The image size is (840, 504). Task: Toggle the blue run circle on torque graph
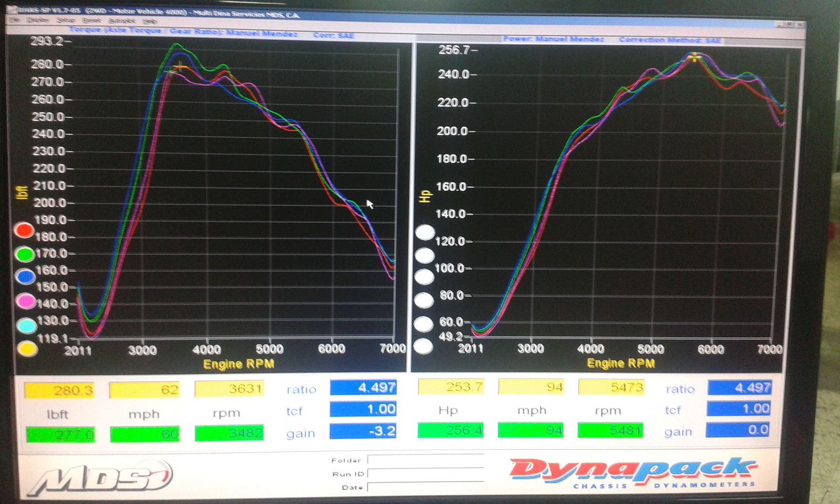coord(25,277)
